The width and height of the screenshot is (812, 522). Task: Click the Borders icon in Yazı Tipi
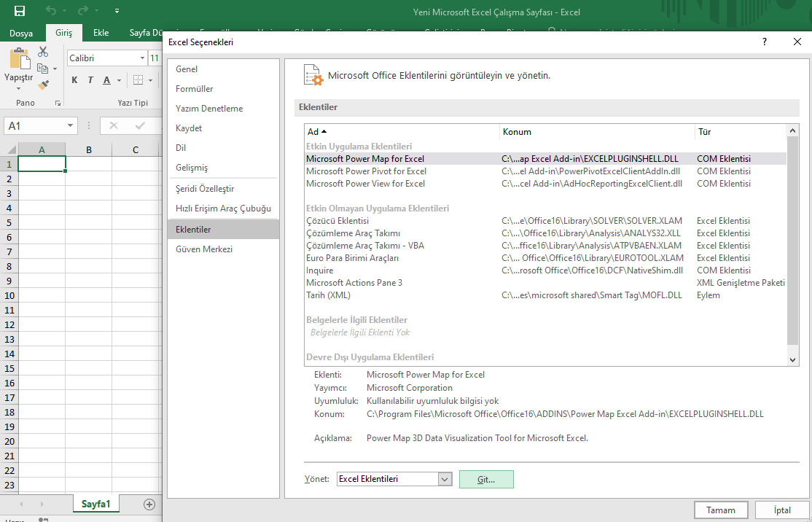138,80
